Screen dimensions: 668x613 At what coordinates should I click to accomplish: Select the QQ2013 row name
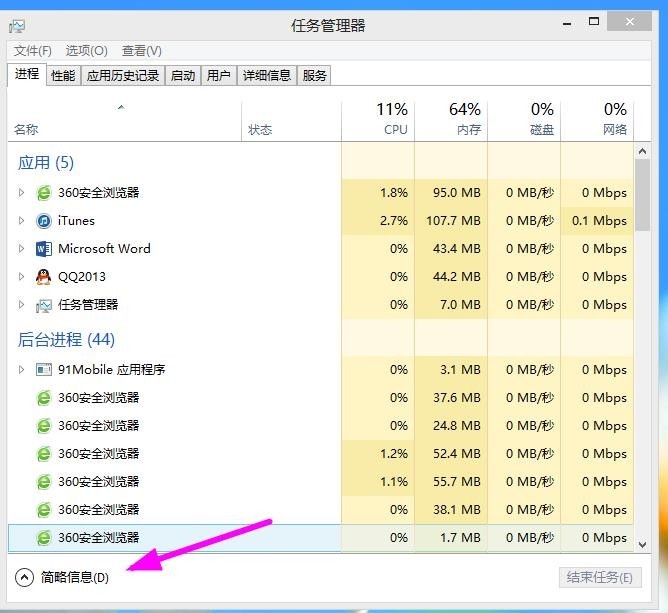82,277
